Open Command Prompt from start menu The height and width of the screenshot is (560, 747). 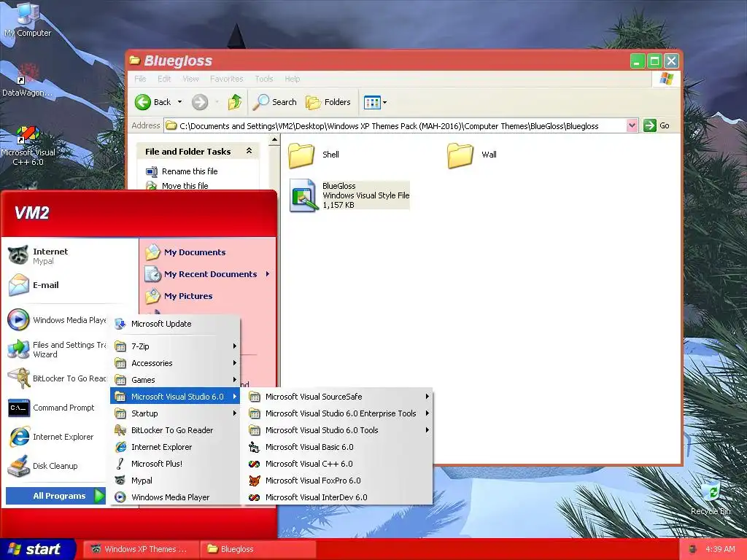point(57,408)
